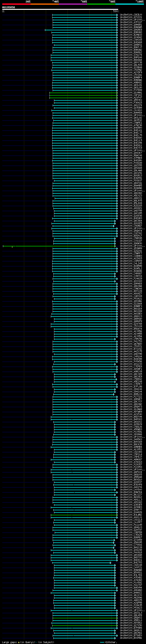
Task: Click the green alignment bar for UniRef100_Q5QHT2
Action: coord(85,618)
